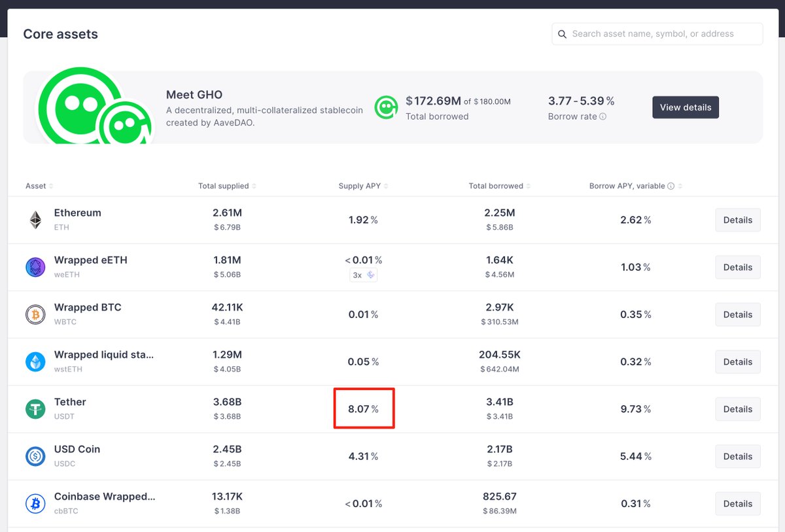Click the USD Coin asset name
Viewport: 785px width, 532px height.
tap(77, 449)
